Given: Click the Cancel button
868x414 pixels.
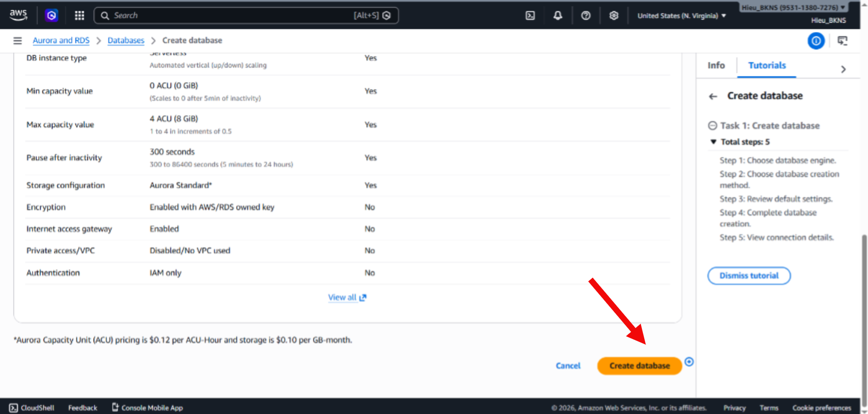Looking at the screenshot, I should tap(568, 366).
